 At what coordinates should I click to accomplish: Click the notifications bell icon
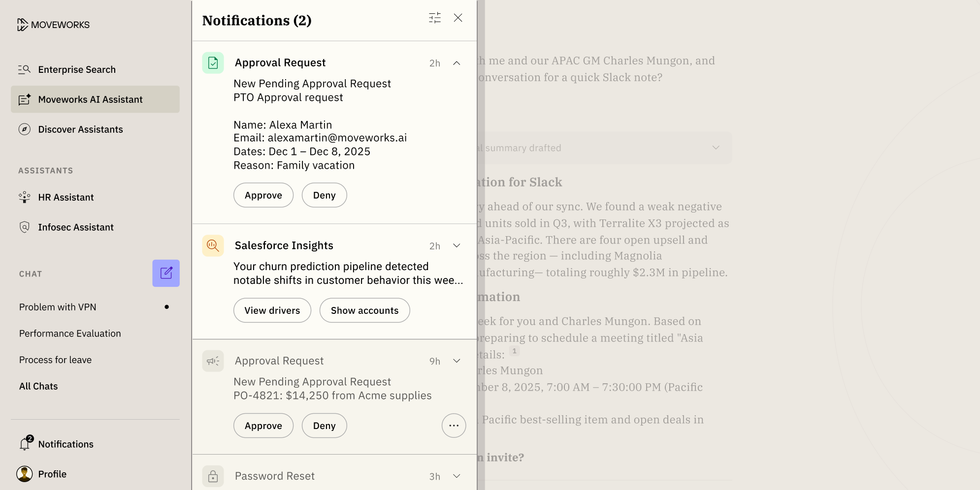(x=25, y=444)
